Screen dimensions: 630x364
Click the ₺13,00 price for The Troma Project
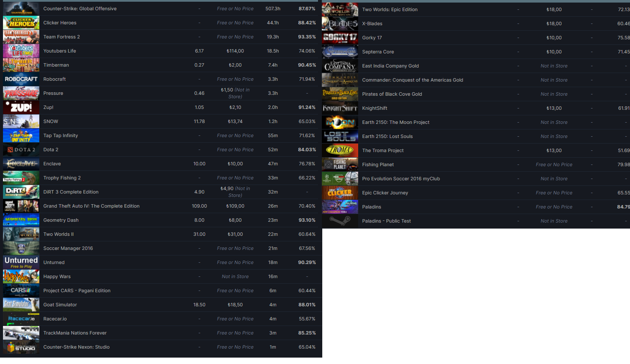point(554,150)
